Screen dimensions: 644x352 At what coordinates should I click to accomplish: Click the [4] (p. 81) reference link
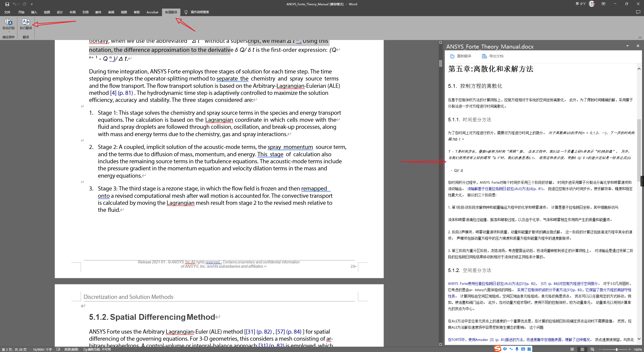(122, 93)
